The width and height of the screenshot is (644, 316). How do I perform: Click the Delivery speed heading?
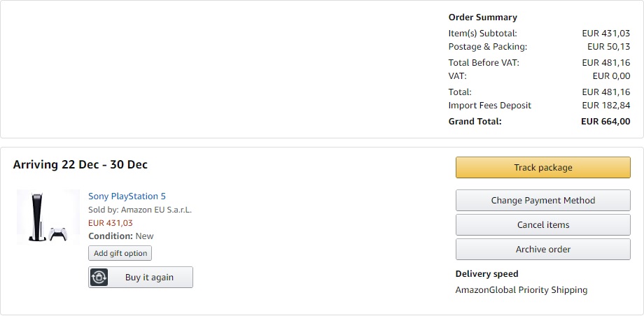(x=486, y=274)
